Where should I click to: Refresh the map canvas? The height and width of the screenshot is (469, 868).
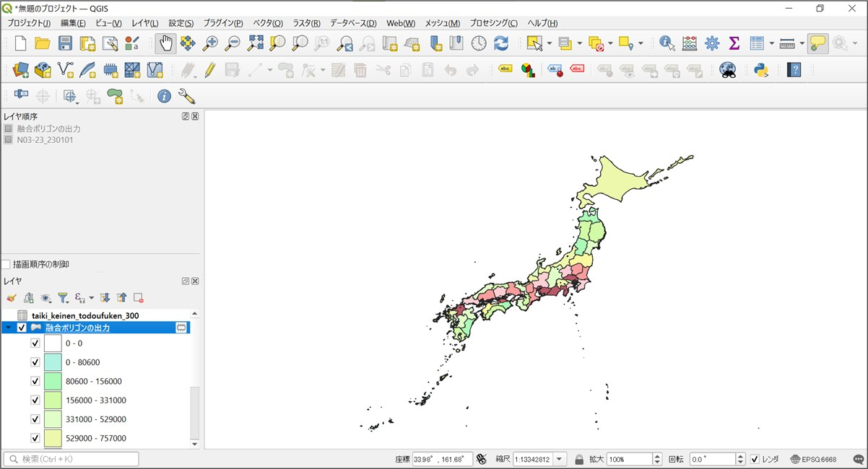tap(501, 43)
